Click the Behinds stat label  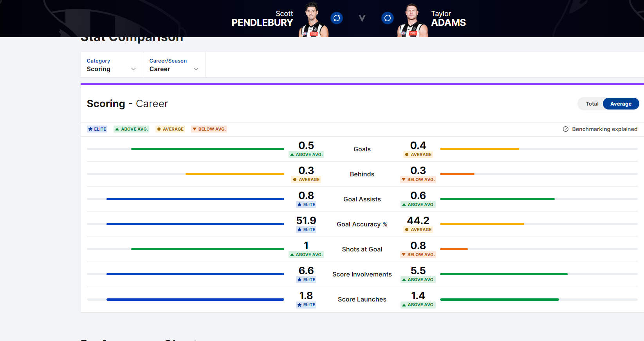[362, 174]
